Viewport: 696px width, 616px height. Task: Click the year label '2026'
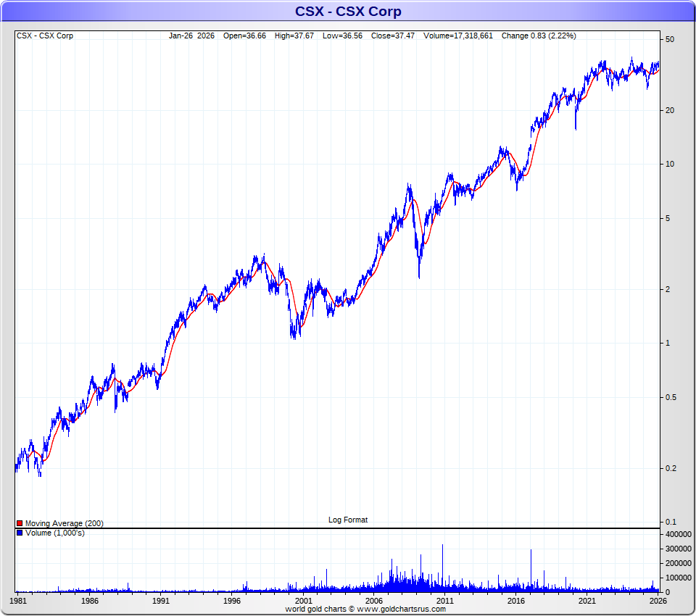[x=658, y=601]
